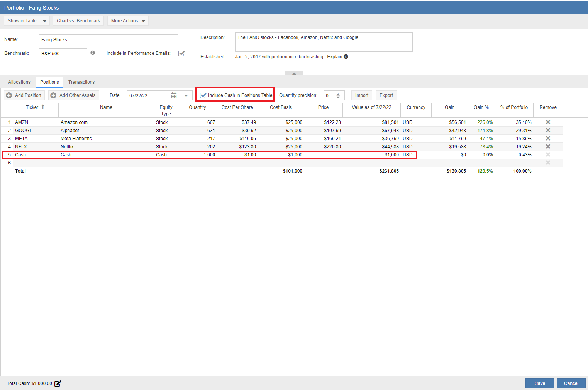588x390 pixels.
Task: Switch to the Allocations tab
Action: 19,82
